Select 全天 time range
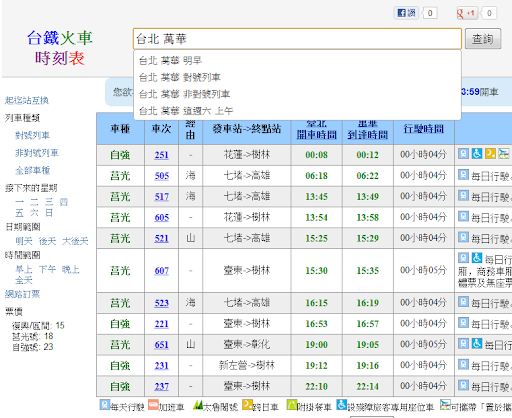512x418 pixels. click(x=24, y=280)
